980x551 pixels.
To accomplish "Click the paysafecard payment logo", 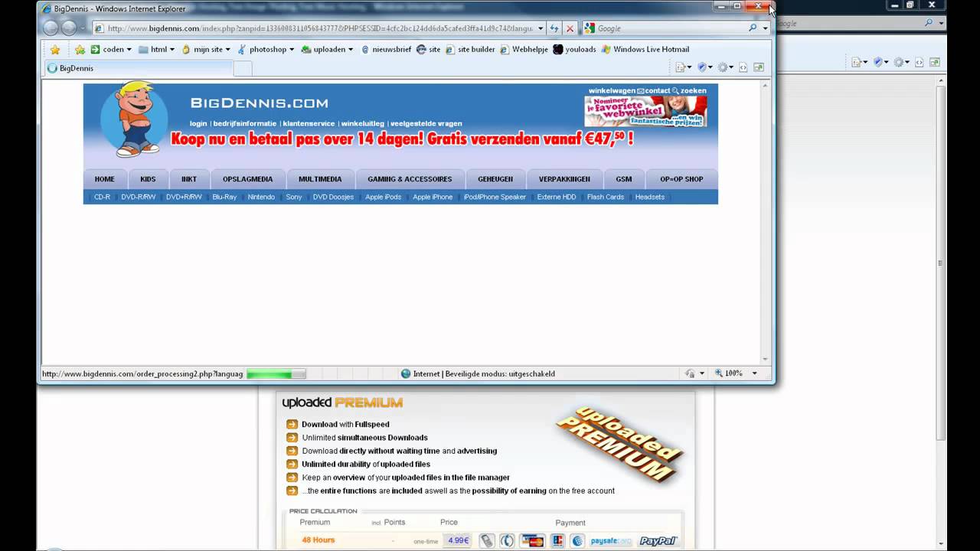I will [x=611, y=540].
